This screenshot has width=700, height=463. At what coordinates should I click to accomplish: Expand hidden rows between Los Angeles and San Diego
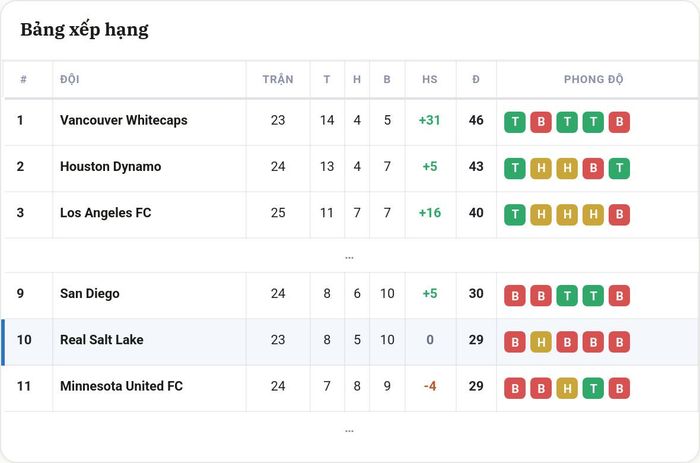pyautogui.click(x=349, y=257)
